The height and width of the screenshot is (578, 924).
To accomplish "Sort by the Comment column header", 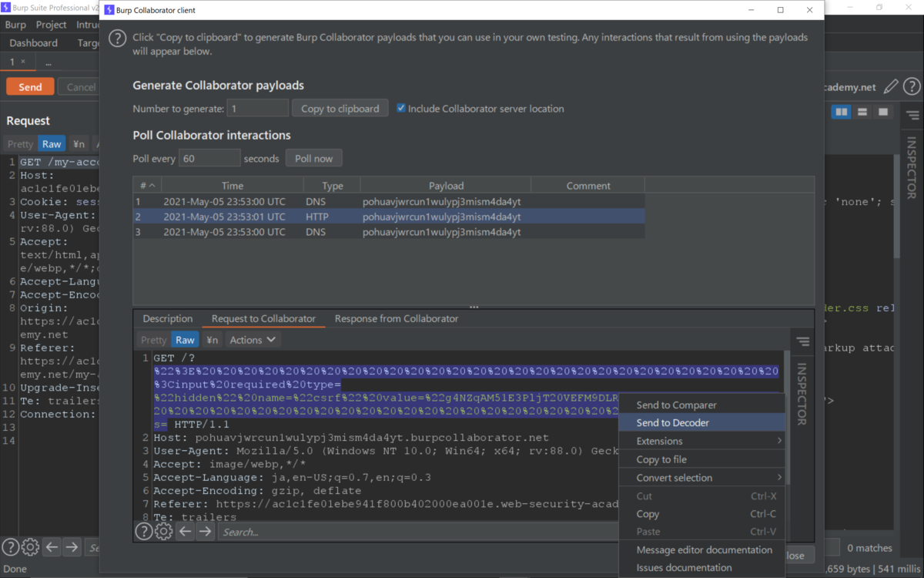I will 588,185.
